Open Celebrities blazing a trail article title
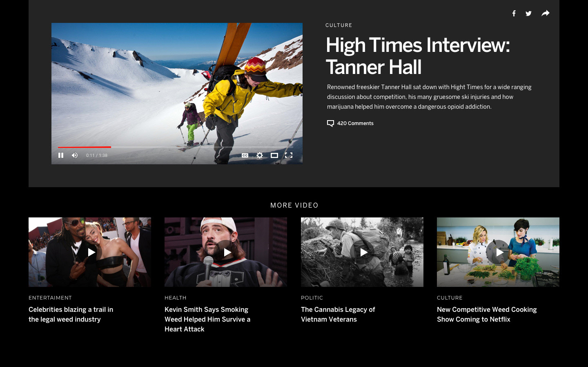Viewport: 588px width, 367px height. point(71,315)
